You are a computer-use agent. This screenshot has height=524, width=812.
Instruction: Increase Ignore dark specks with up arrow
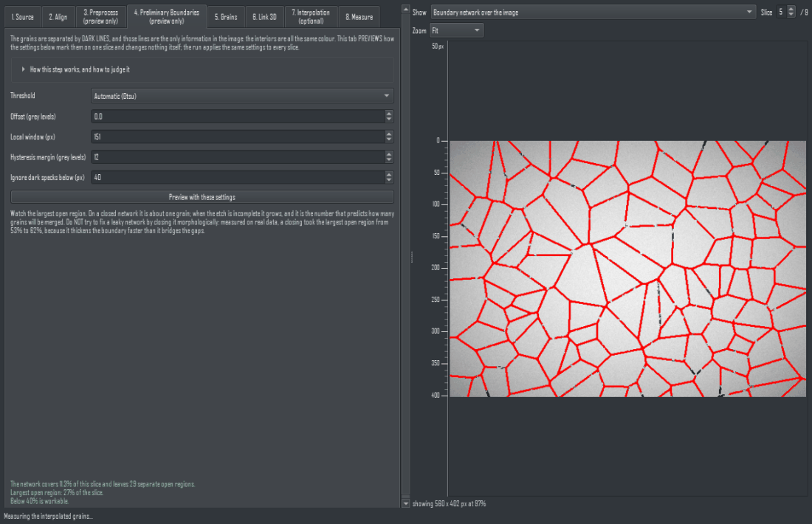pyautogui.click(x=390, y=174)
